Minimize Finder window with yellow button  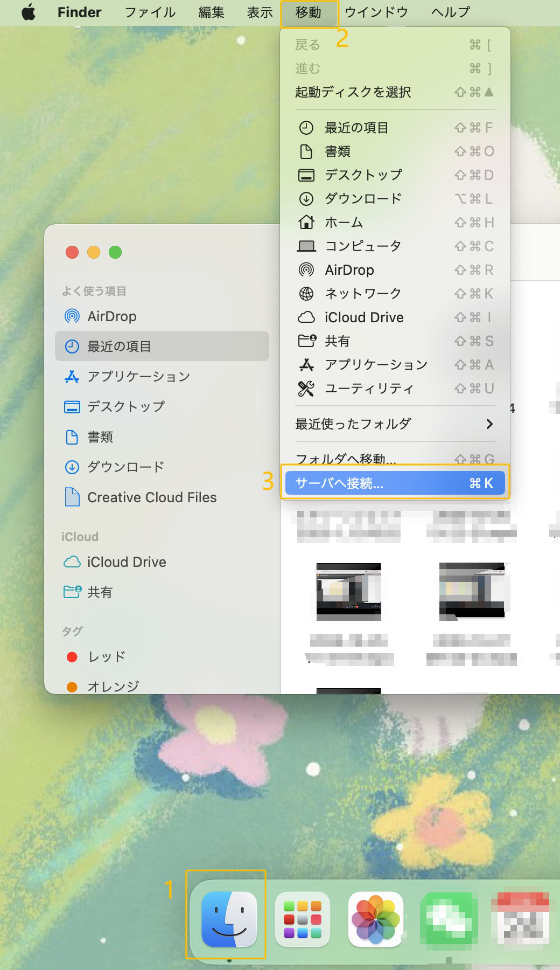pyautogui.click(x=94, y=252)
